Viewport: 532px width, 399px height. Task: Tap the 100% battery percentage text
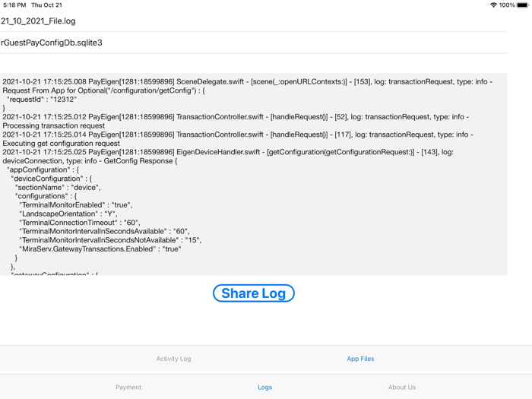tap(507, 5)
